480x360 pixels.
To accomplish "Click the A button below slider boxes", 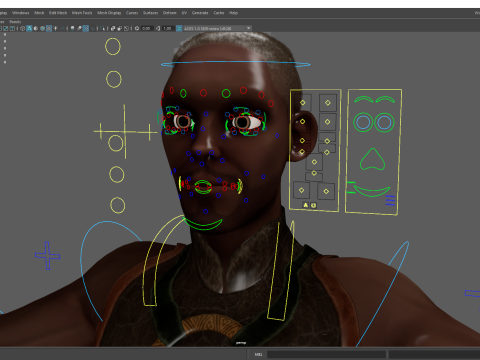I will point(305,205).
